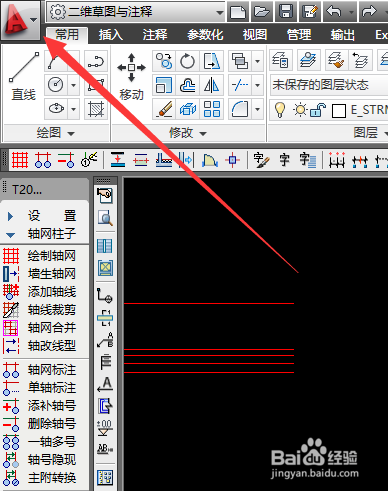The height and width of the screenshot is (491, 388).
Task: Open the workspace selector 二维草图与注释
Action: (x=136, y=12)
